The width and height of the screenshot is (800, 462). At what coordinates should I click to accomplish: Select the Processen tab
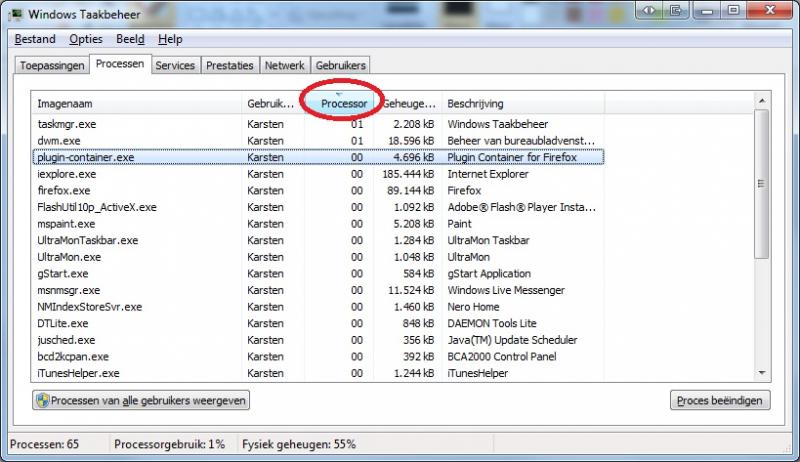coord(120,64)
